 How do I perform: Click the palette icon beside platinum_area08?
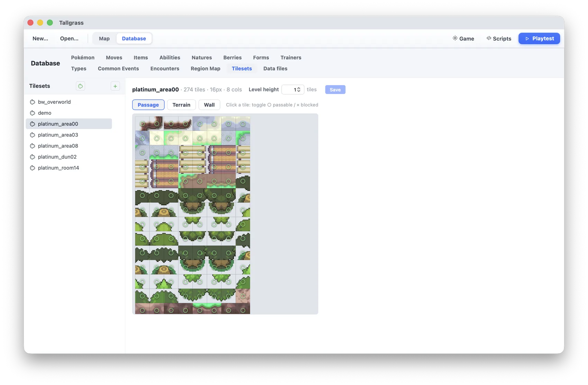(33, 146)
